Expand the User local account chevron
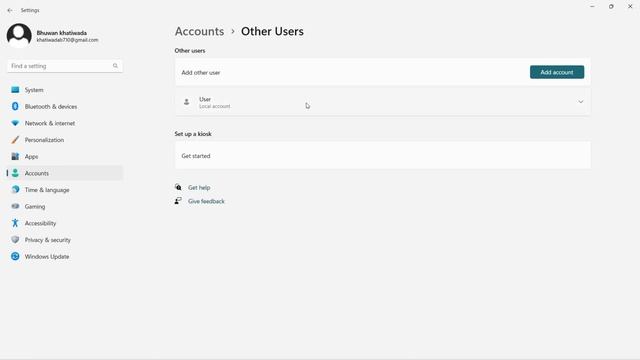This screenshot has height=360, width=640. tap(580, 102)
